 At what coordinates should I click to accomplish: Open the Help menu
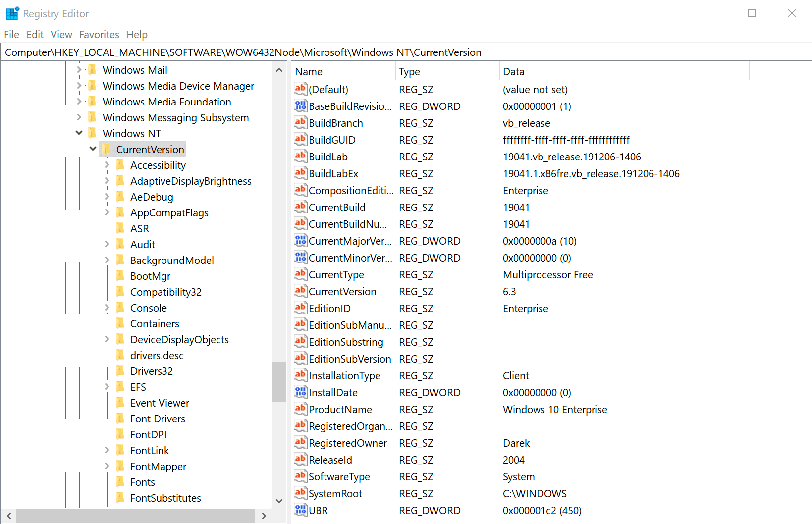pyautogui.click(x=137, y=35)
